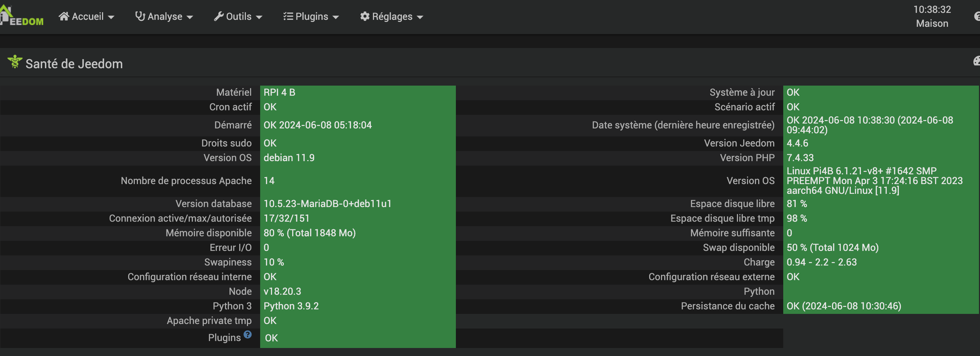The image size is (980, 356).
Task: Click the Maison label under the clock
Action: [932, 24]
